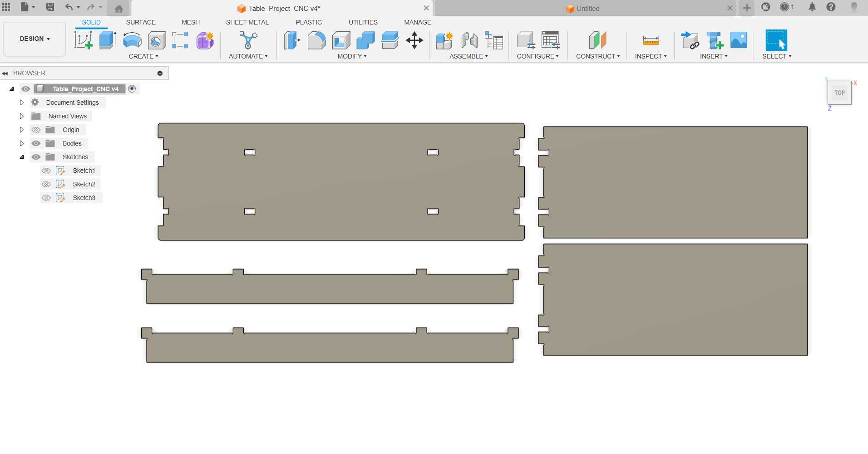The height and width of the screenshot is (454, 868).
Task: Activate the Press Pull tool
Action: click(292, 40)
